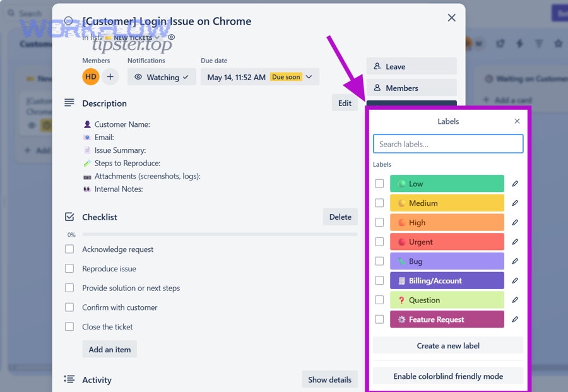Click the card title Login Issue on Chrome
The width and height of the screenshot is (568, 392).
click(167, 21)
